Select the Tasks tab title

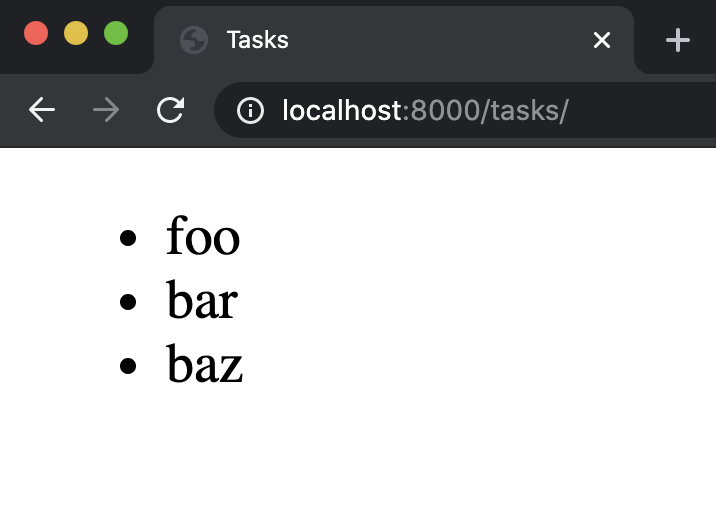tap(257, 40)
